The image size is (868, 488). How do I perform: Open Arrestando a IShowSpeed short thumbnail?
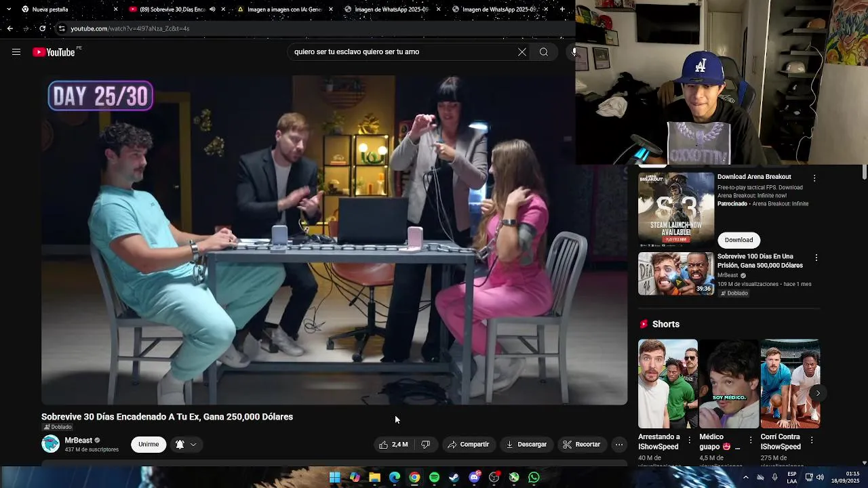[x=668, y=384]
